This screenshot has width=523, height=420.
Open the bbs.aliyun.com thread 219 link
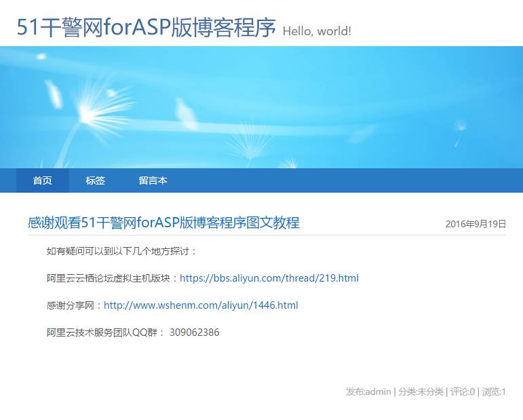(x=269, y=278)
